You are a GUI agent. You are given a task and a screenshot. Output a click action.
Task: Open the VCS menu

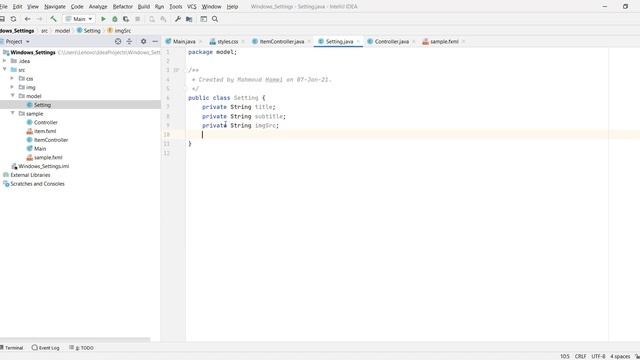click(x=191, y=7)
